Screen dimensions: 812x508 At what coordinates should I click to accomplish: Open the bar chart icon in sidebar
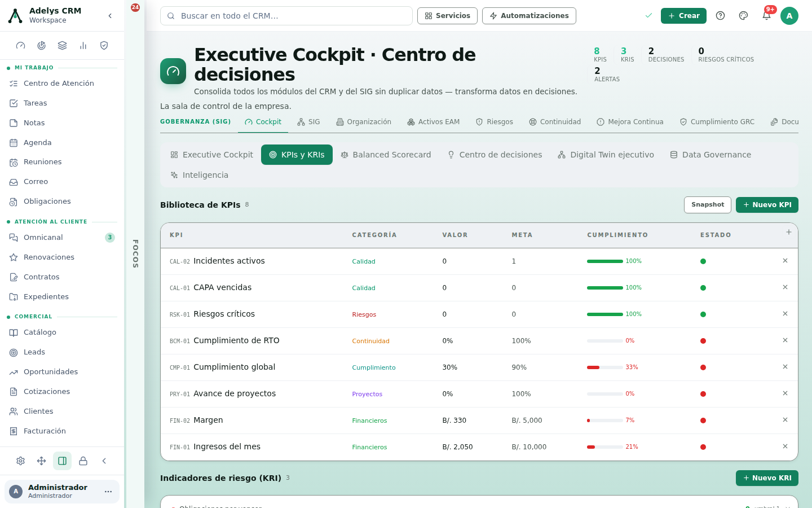(x=83, y=46)
